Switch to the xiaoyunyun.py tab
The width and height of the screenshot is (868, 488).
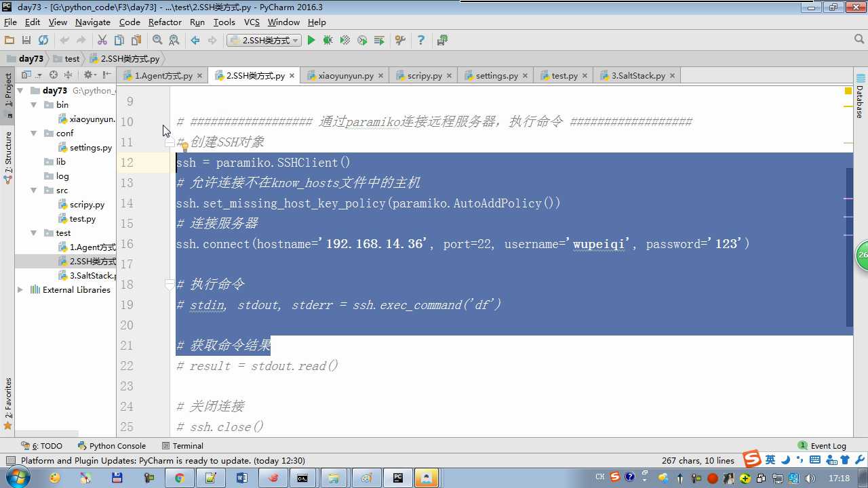coord(345,76)
